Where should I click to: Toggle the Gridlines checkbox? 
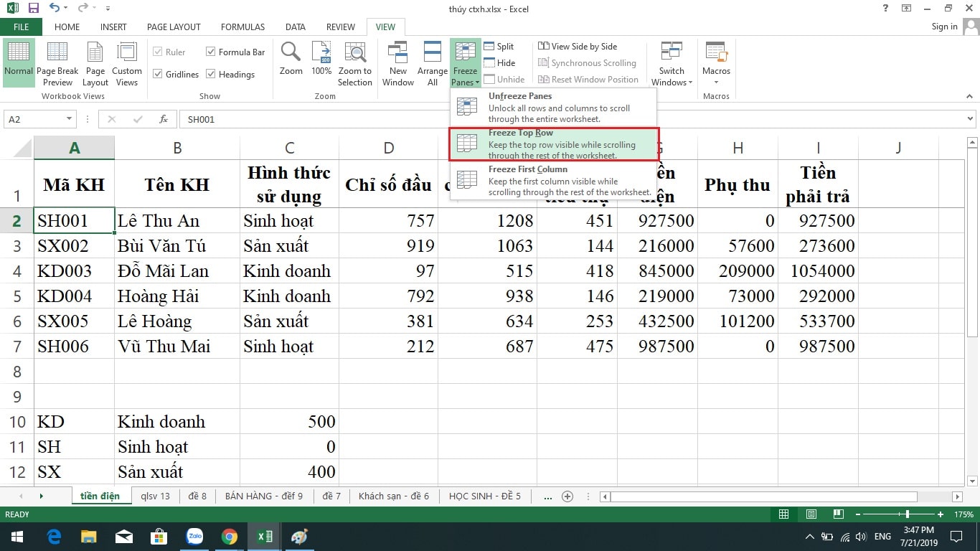pos(158,74)
